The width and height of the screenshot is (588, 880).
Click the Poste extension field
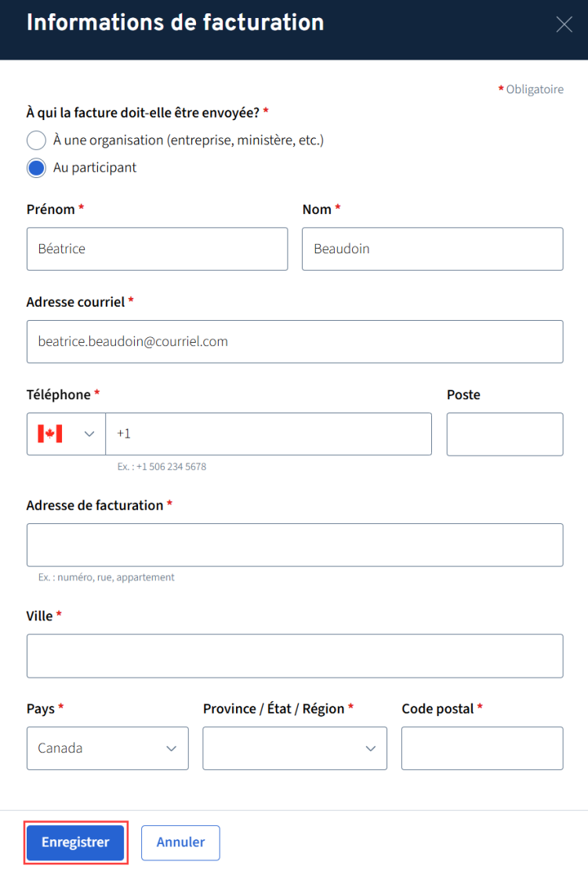click(x=504, y=434)
